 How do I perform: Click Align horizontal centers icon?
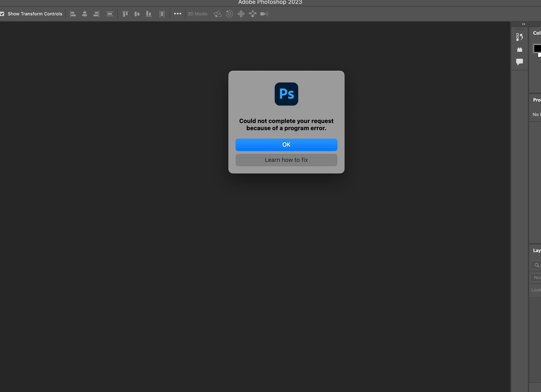point(84,14)
